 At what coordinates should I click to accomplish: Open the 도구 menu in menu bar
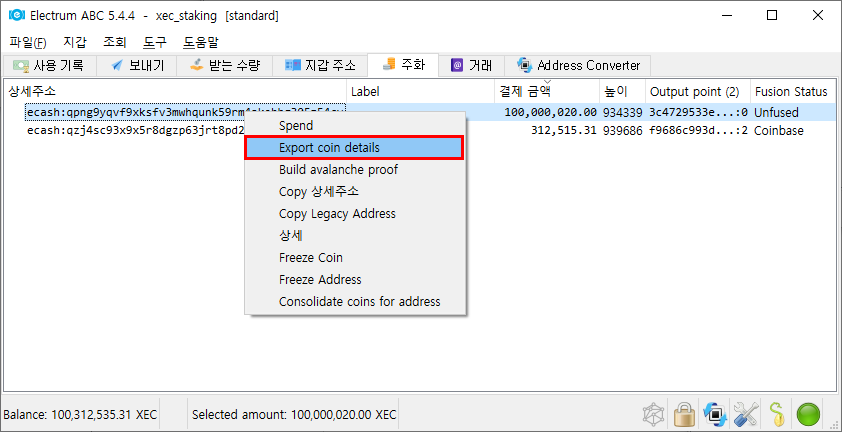(x=155, y=42)
